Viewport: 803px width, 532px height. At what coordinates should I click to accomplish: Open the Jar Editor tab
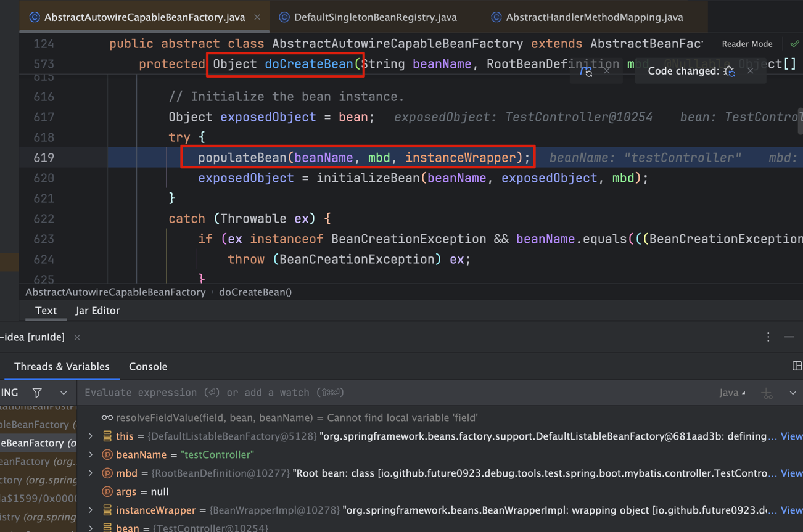point(97,311)
